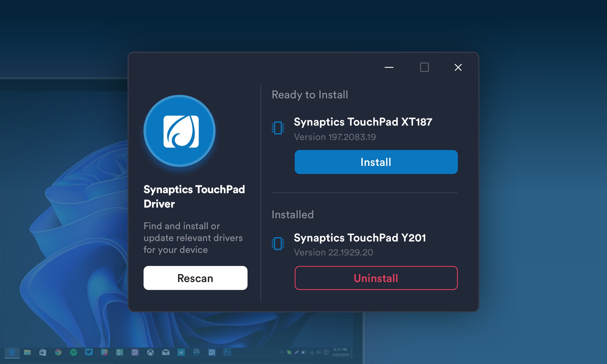Screen dimensions: 607x364
Task: Click the chip icon beside TouchPad Y201
Action: [278, 244]
